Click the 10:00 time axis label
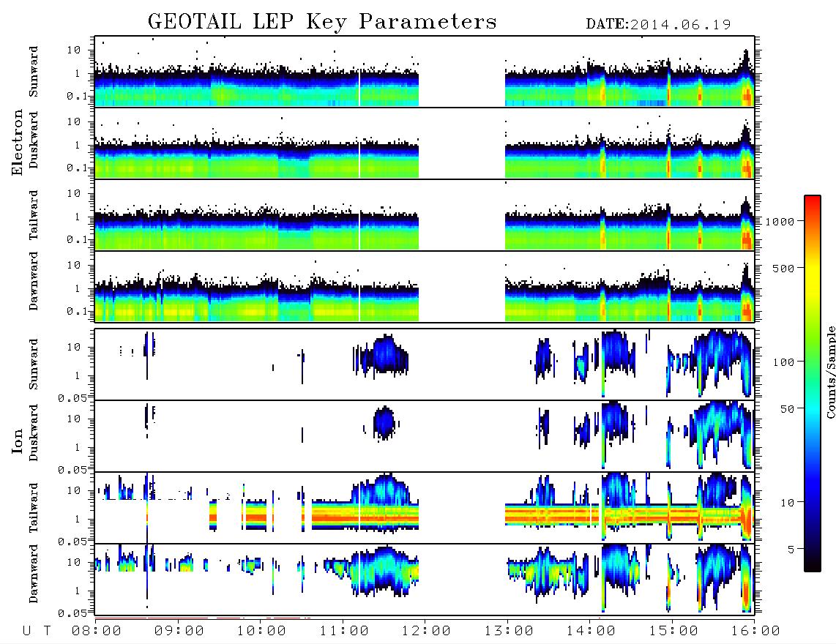The width and height of the screenshot is (836, 644). [x=261, y=632]
